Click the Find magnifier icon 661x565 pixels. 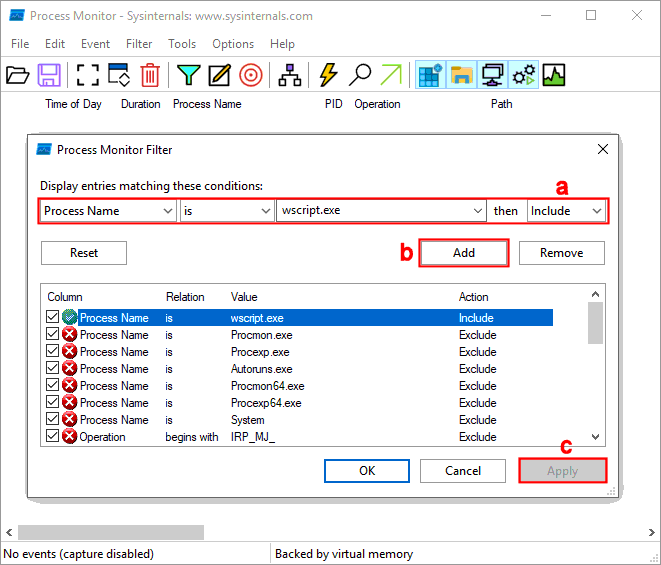click(360, 75)
